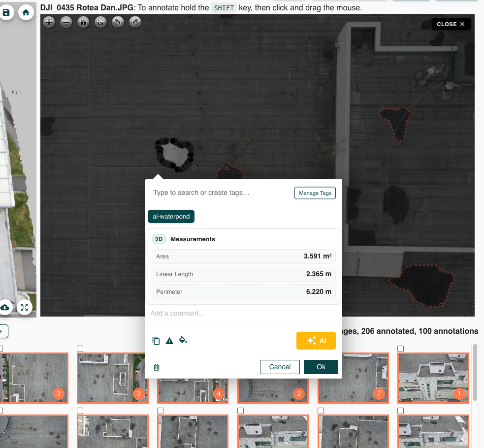Open leftmost thumbnail with badge 3
484x448 pixels.
[33, 378]
